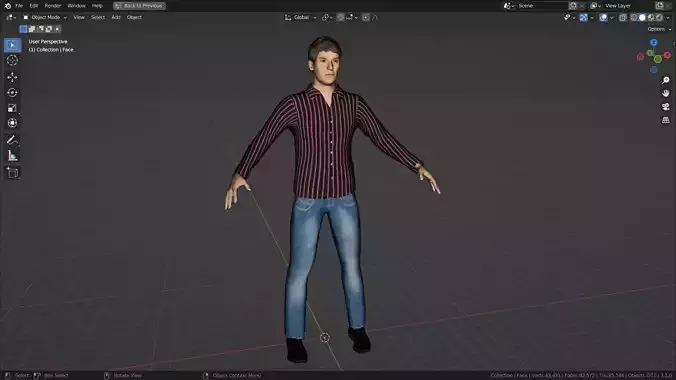
Task: Open the Edit menu
Action: pos(34,6)
